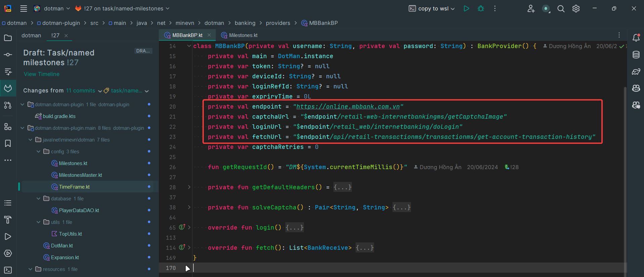This screenshot has height=277, width=644.
Task: Collapse the config folder in changes tree
Action: coord(38,152)
